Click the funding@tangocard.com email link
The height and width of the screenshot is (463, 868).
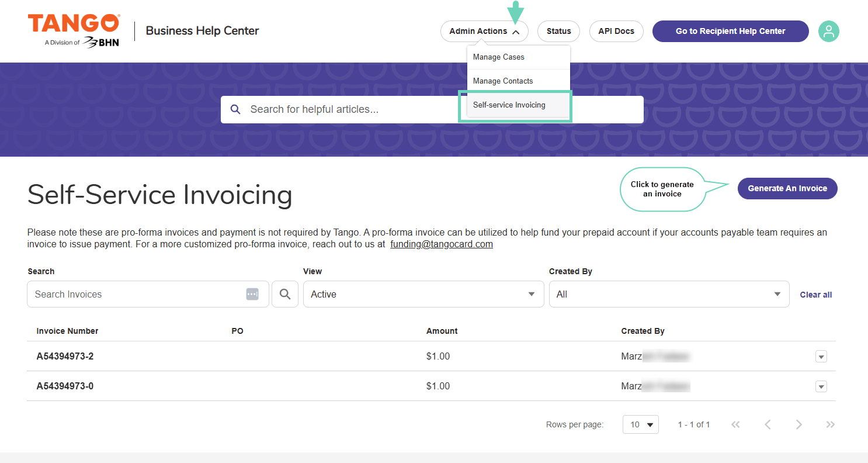click(442, 244)
